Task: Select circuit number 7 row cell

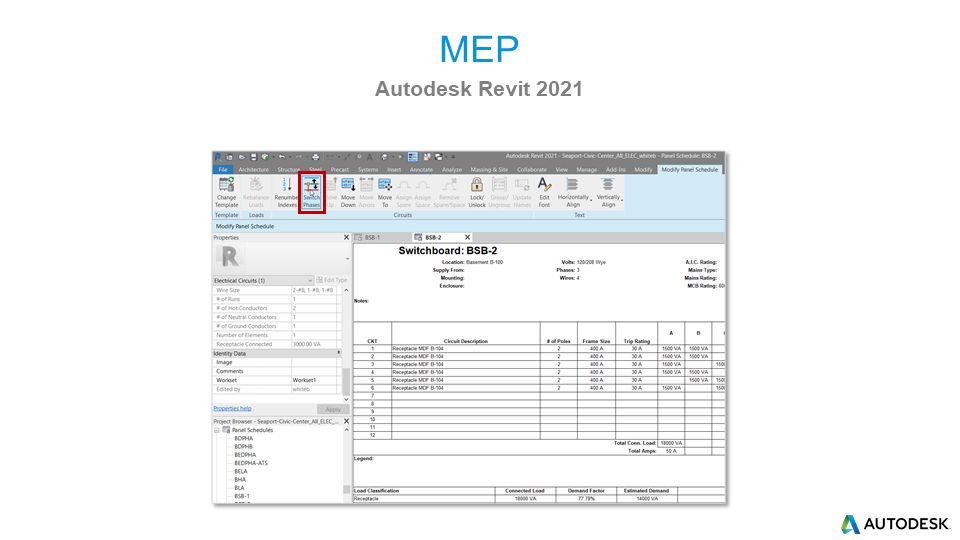Action: (x=372, y=396)
